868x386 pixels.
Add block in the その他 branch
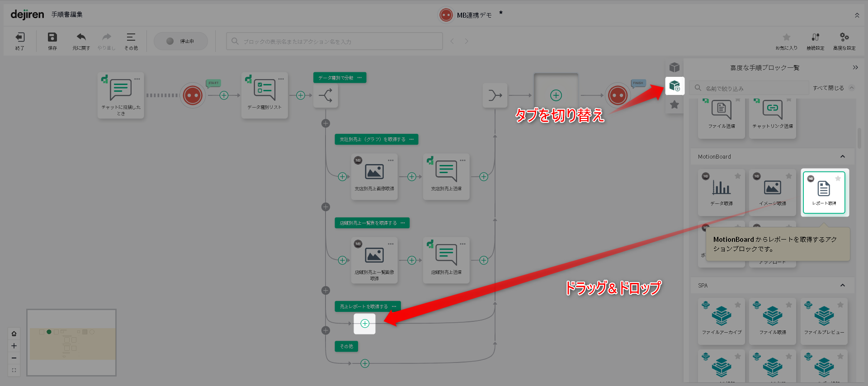(365, 363)
